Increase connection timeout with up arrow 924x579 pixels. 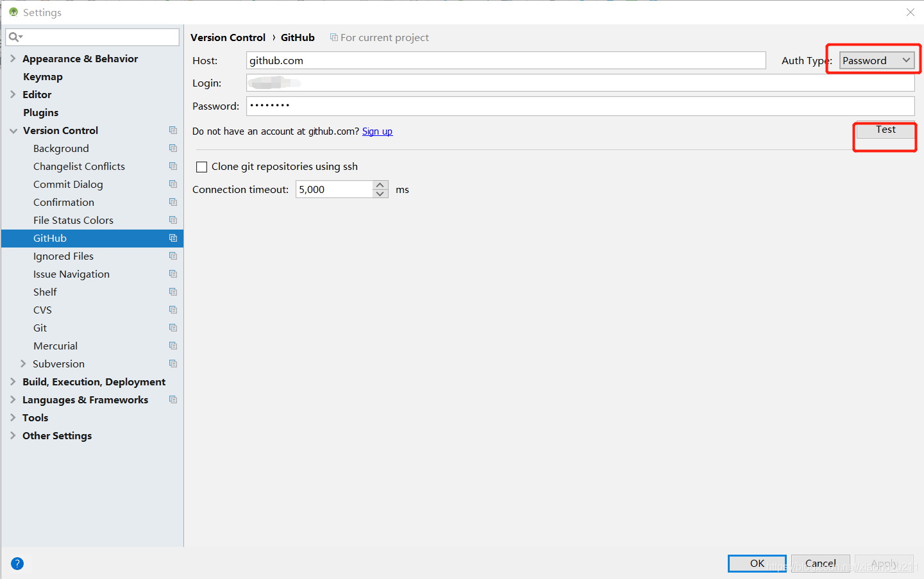[x=380, y=185]
